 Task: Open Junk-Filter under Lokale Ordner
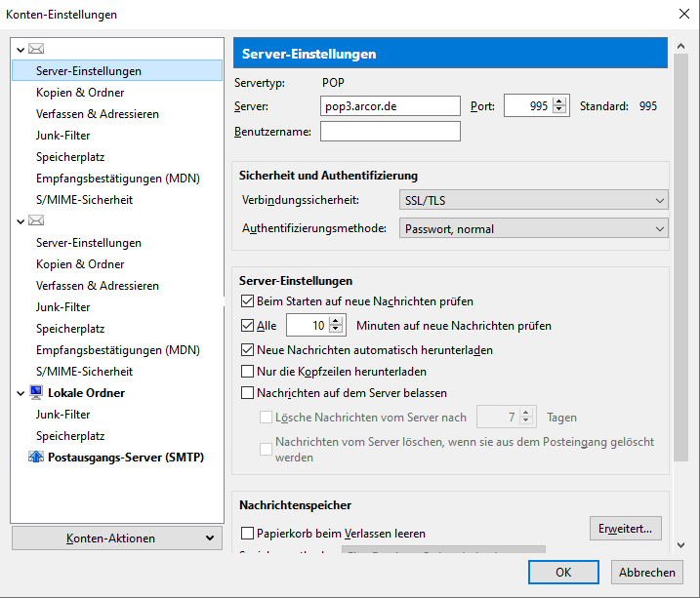click(62, 415)
